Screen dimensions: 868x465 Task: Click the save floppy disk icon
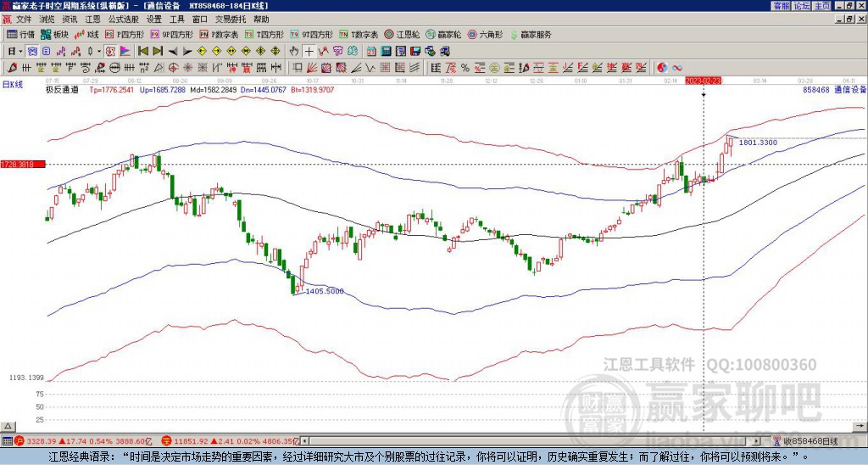coord(415,52)
